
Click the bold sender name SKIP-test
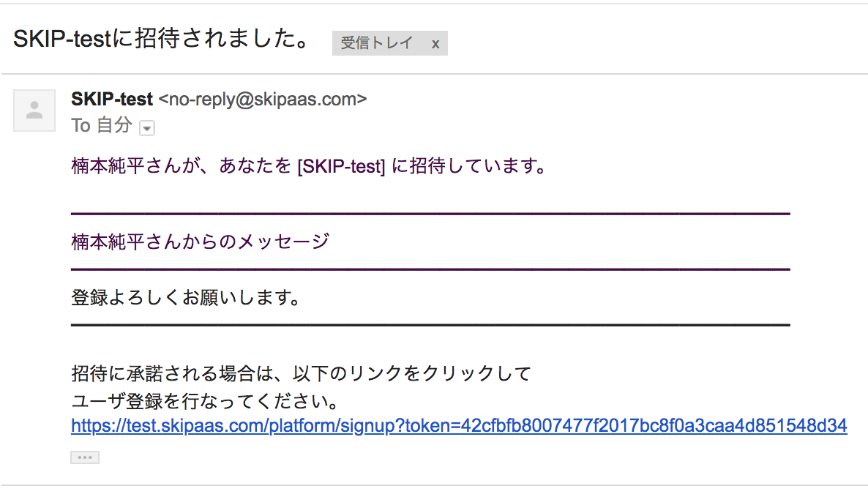[x=112, y=99]
